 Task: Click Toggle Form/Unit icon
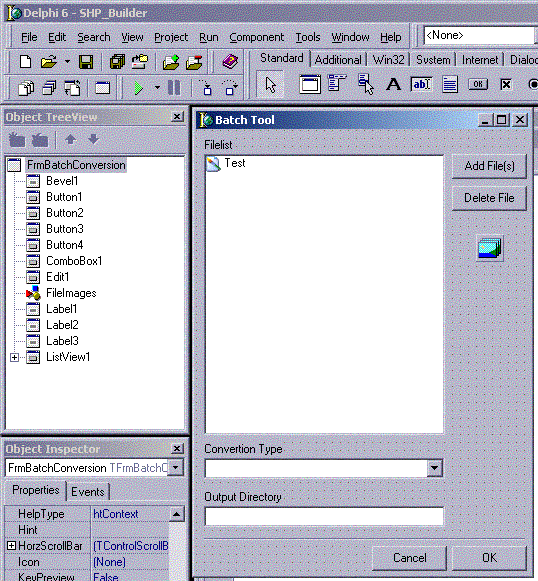(72, 88)
